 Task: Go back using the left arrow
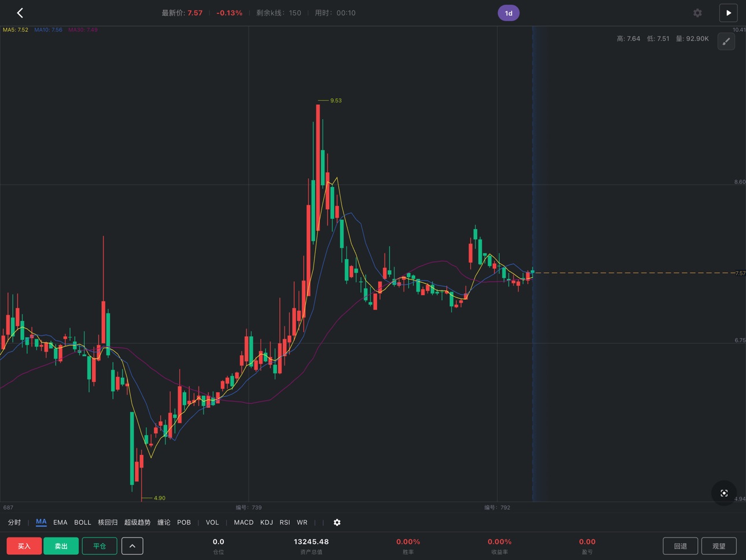click(20, 13)
